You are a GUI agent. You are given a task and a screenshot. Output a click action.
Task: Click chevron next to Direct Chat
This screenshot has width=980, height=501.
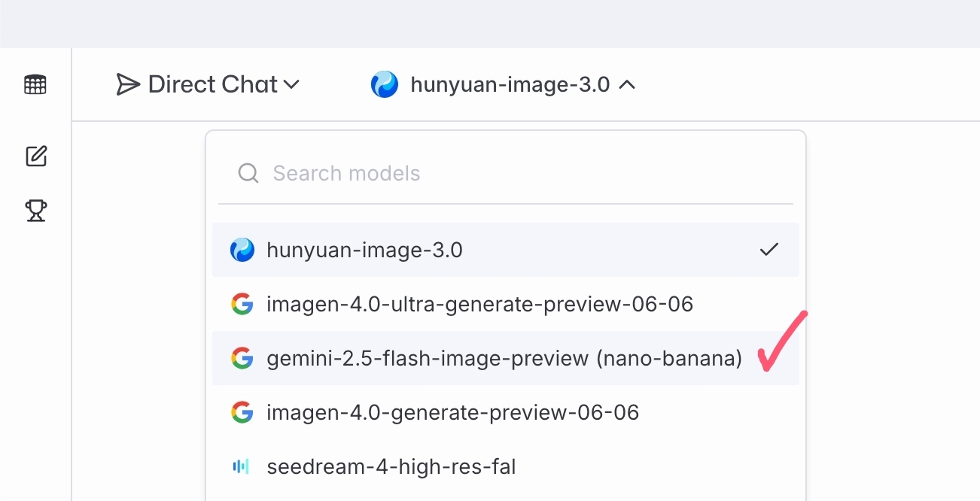[x=291, y=84]
